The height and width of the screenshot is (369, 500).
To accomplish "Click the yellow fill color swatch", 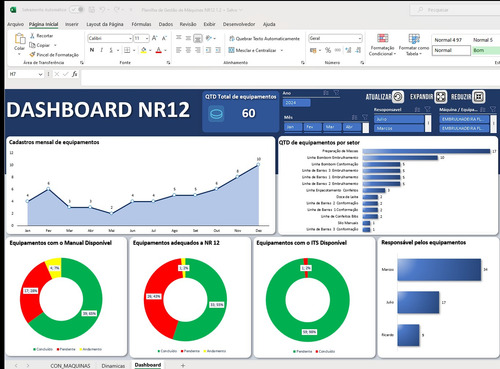I will click(x=144, y=50).
